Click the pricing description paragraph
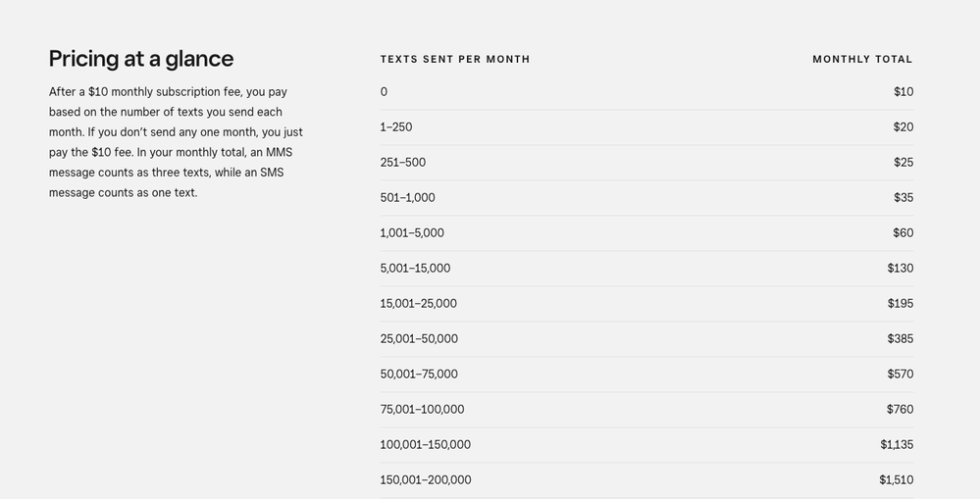980x499 pixels. coord(176,142)
